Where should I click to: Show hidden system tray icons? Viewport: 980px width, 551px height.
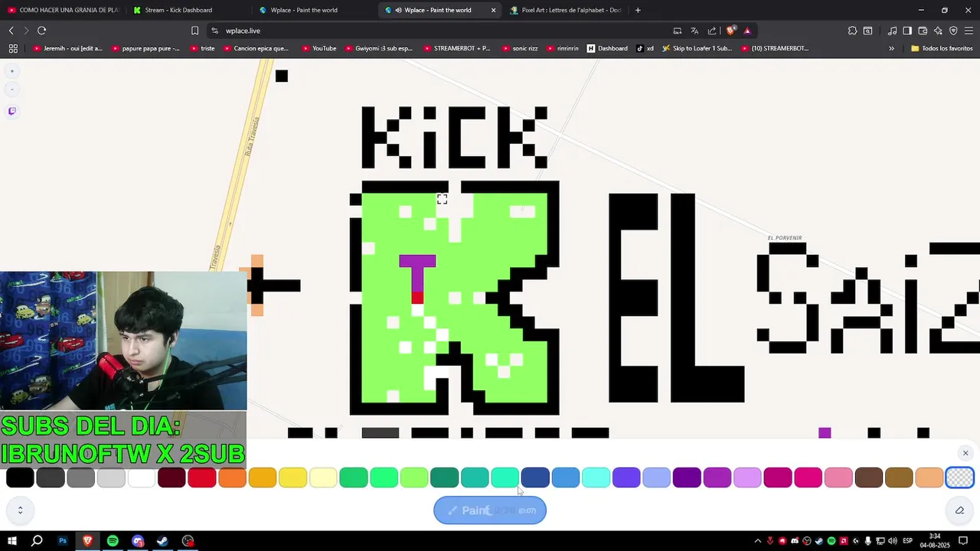757,541
